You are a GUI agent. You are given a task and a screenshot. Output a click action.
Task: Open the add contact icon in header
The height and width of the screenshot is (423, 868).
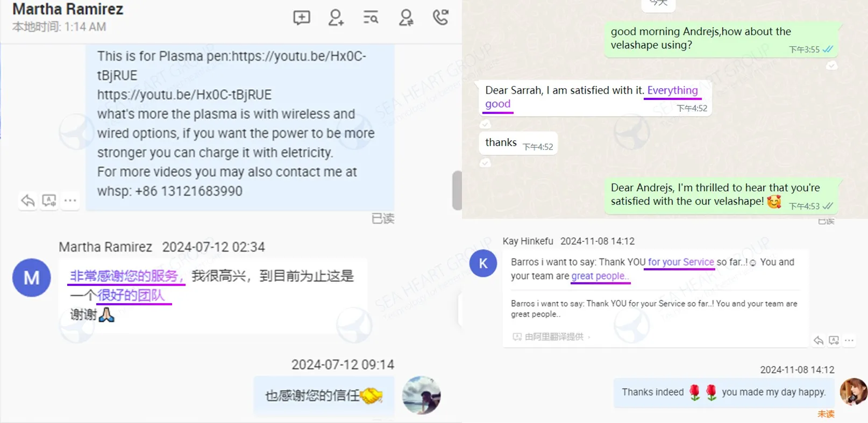coord(336,18)
